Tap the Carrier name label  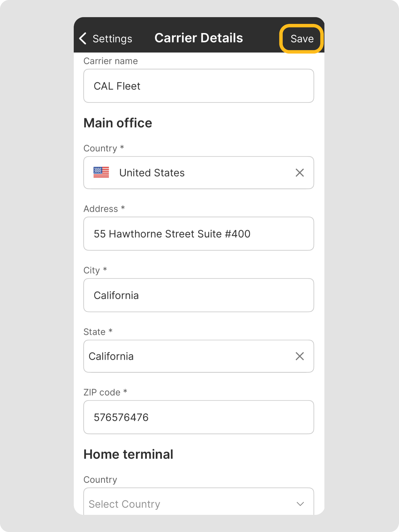tap(111, 61)
